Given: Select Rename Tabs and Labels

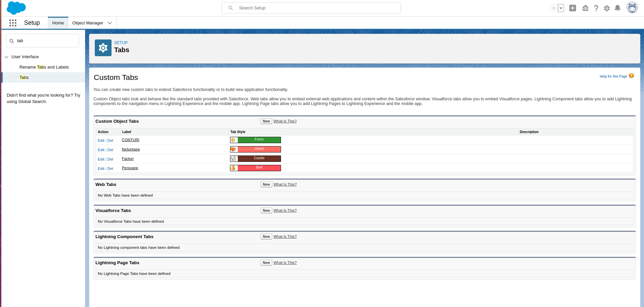Looking at the screenshot, I should pos(44,67).
